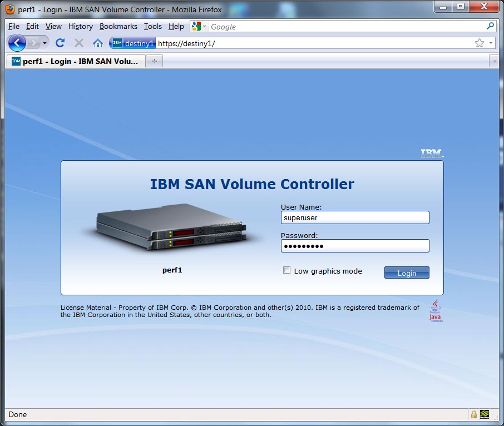This screenshot has width=504, height=426.
Task: Enable the Low graphics mode checkbox
Action: [287, 270]
